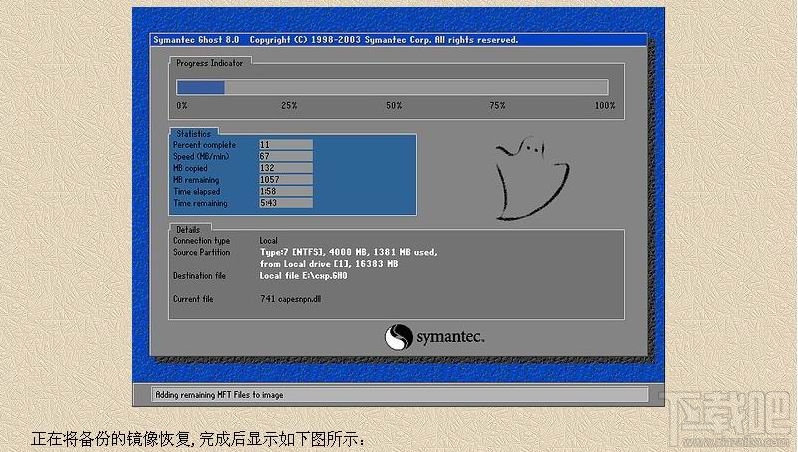Click the Speed value 67
Image resolution: width=798 pixels, height=452 pixels.
pyautogui.click(x=286, y=156)
